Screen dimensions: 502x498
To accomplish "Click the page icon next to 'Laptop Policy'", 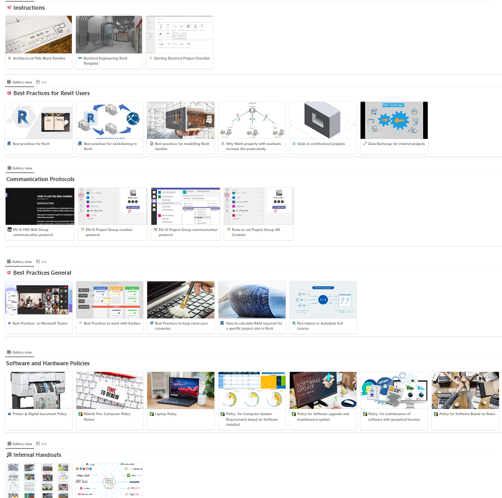I will point(152,414).
